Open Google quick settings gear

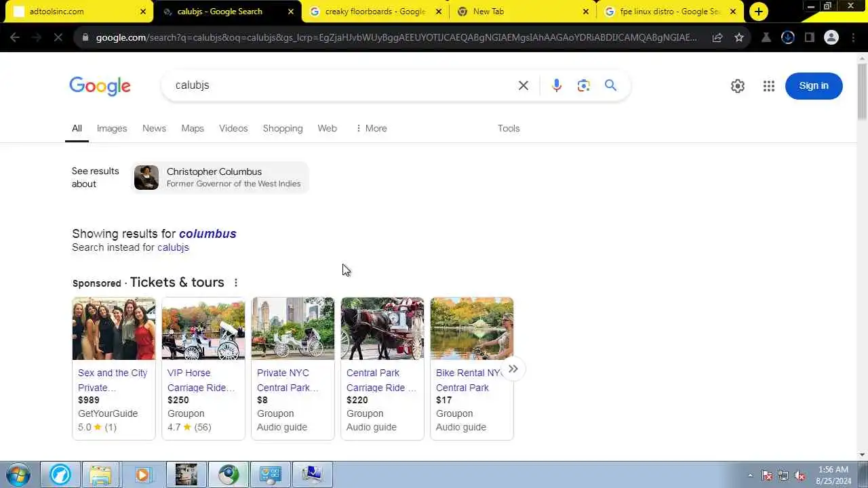(x=738, y=86)
